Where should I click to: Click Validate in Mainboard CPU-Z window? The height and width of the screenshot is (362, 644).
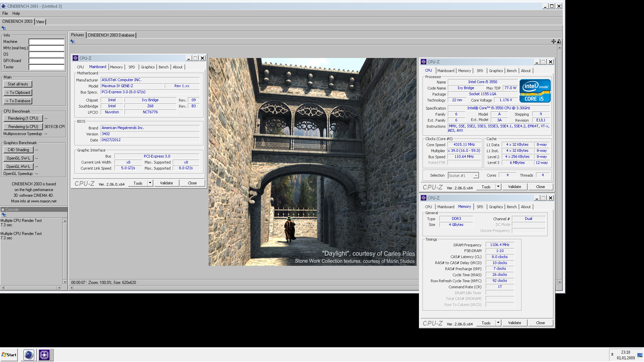coord(166,183)
